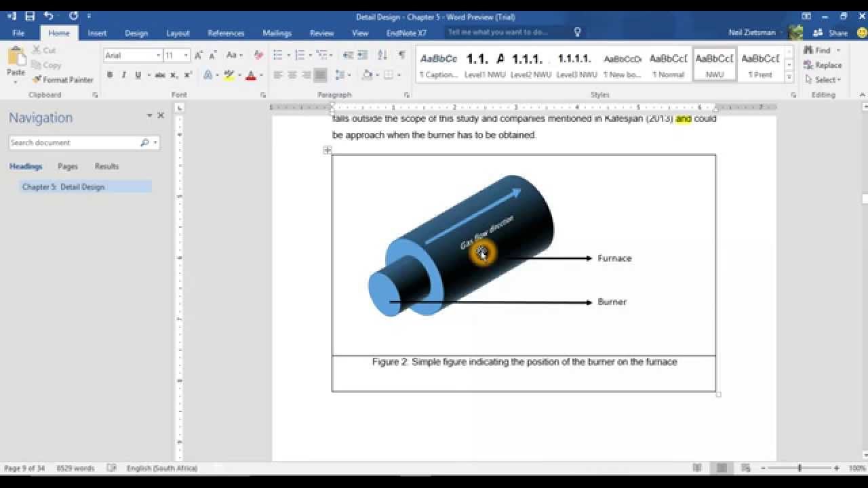Viewport: 868px width, 488px height.
Task: Start a bulleted list
Action: point(278,56)
